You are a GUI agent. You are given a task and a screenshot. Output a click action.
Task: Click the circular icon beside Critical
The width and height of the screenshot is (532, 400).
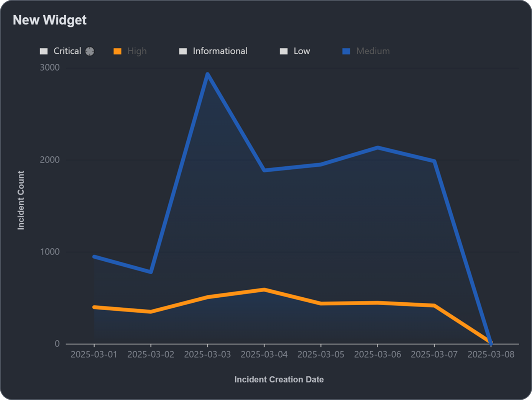click(x=90, y=51)
